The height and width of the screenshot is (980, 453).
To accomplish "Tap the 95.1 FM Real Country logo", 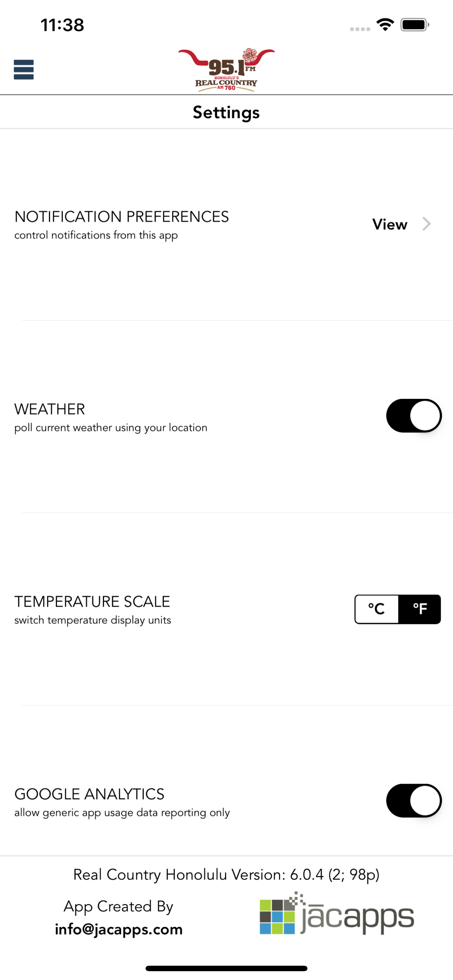I will [226, 70].
